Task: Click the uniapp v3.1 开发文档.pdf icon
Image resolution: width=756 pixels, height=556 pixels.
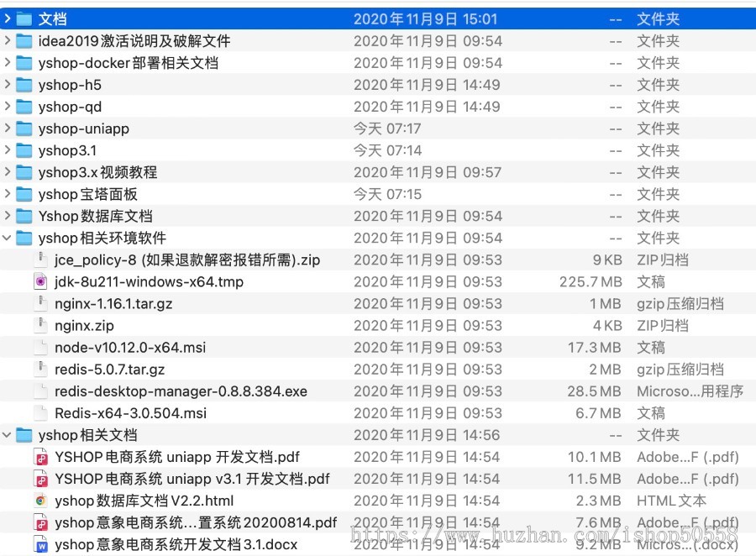Action: point(41,479)
